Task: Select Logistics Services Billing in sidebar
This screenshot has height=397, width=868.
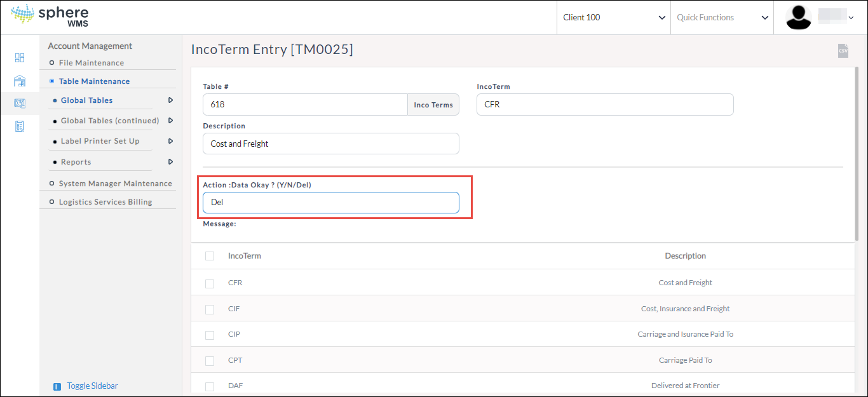Action: [105, 202]
